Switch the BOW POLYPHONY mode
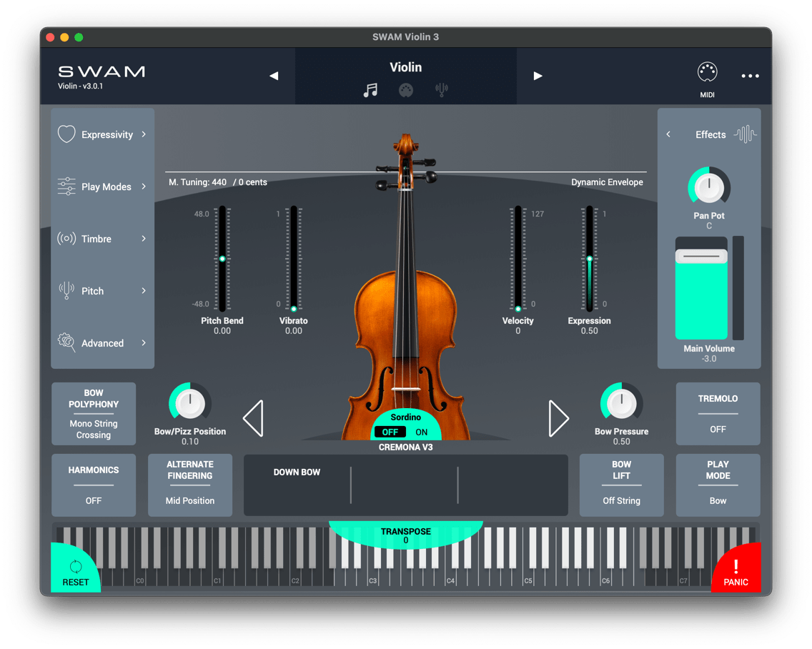This screenshot has width=812, height=649. click(94, 413)
